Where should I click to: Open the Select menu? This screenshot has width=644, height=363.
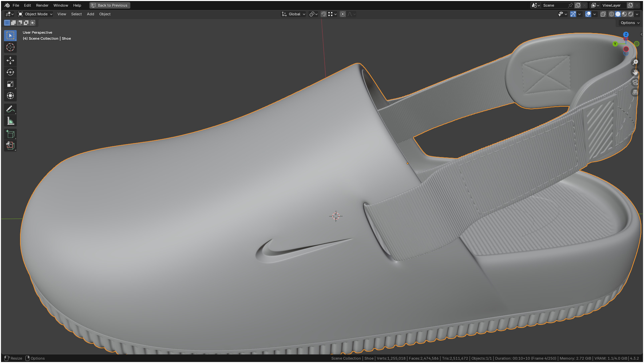[x=76, y=14]
